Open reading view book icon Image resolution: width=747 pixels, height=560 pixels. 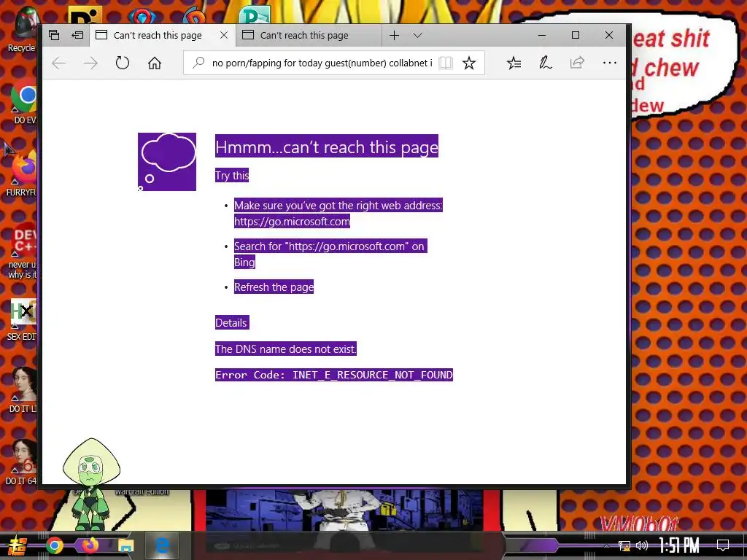(446, 63)
